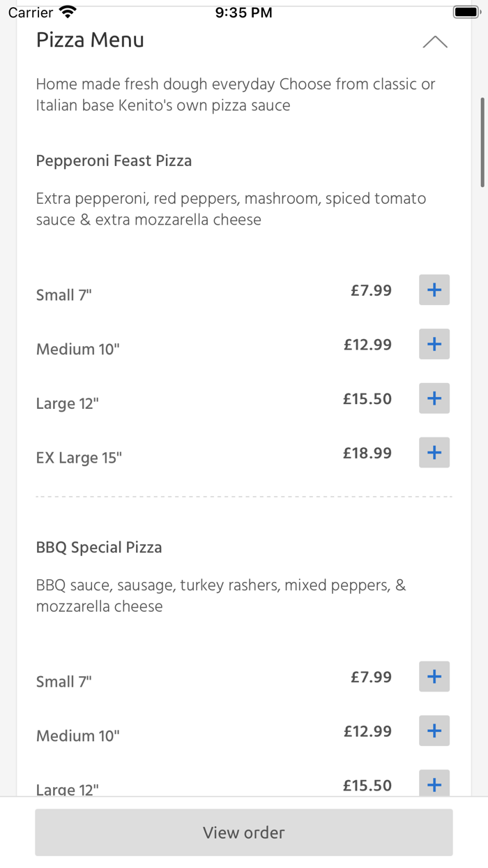Viewport: 488px width, 868px height.
Task: Add Small 7" Pepperoni Feast Pizza to order
Action: [x=434, y=290]
